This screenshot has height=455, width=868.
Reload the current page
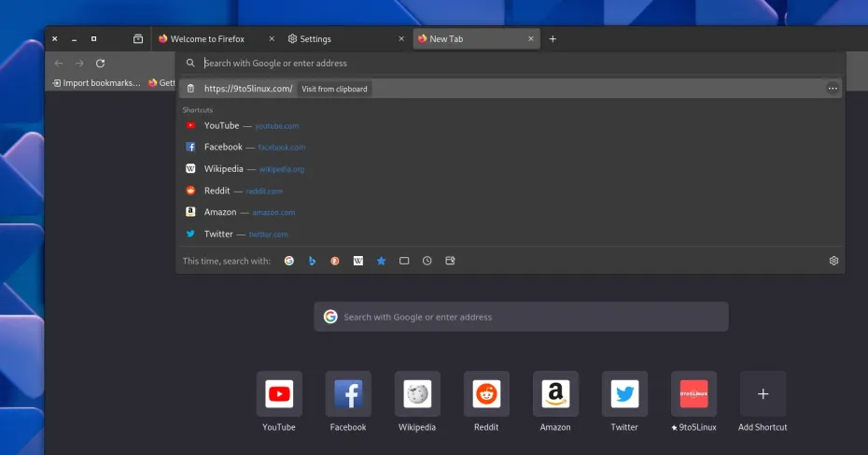100,64
